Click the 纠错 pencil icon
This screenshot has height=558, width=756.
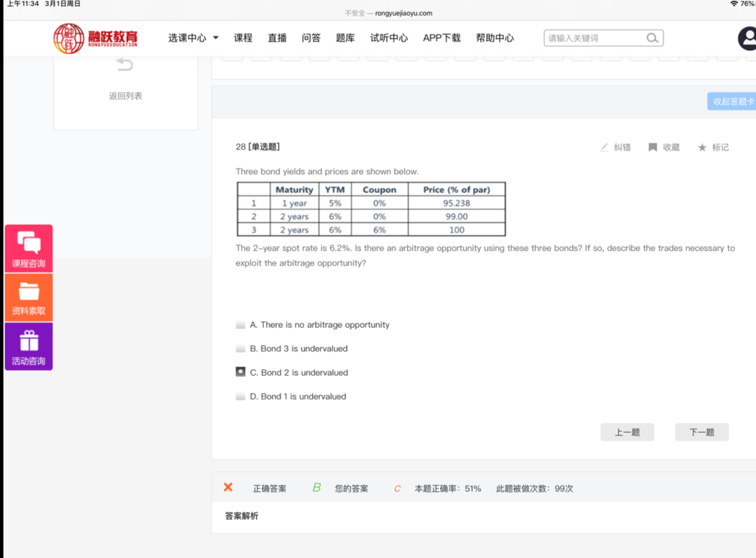pyautogui.click(x=604, y=147)
